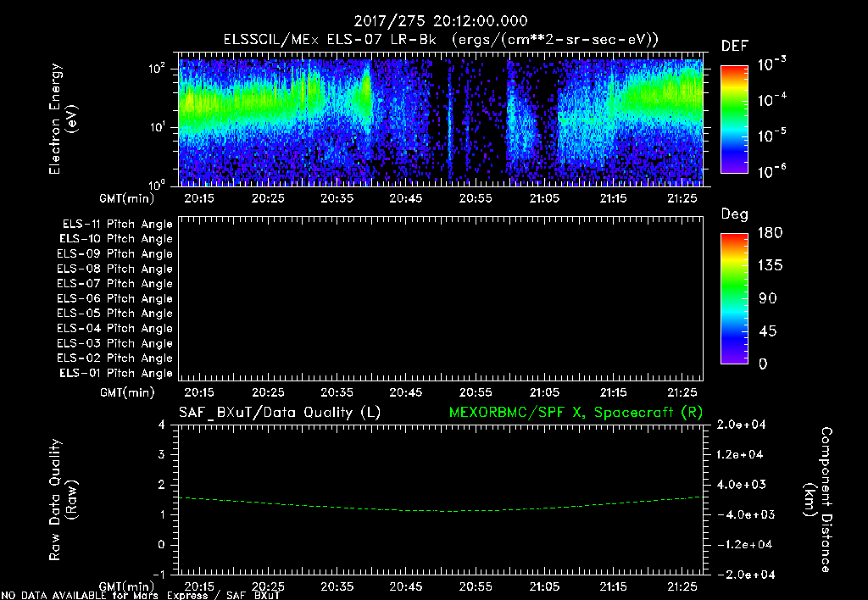Click the '3' tick on Data Quality axis

click(162, 454)
